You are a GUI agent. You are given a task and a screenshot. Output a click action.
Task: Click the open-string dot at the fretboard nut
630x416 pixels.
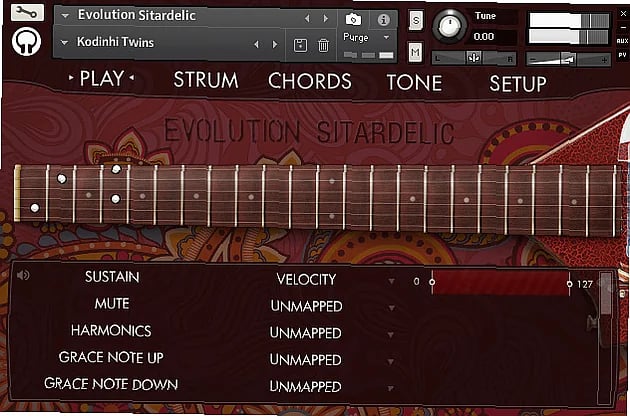35,208
